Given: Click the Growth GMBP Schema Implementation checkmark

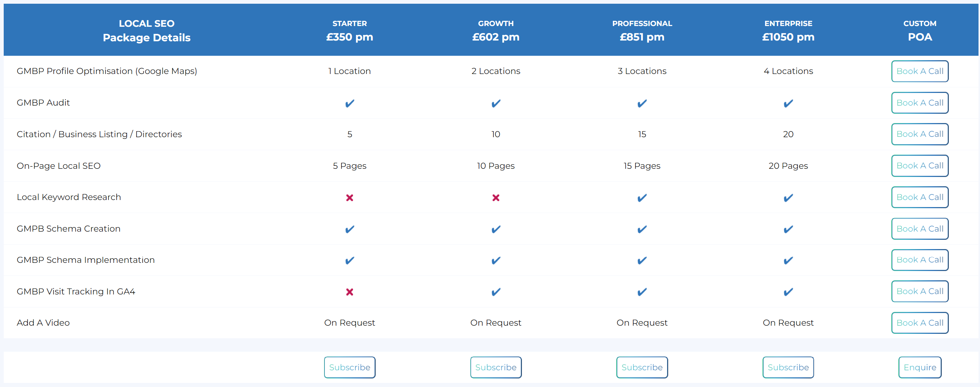Looking at the screenshot, I should click(496, 261).
